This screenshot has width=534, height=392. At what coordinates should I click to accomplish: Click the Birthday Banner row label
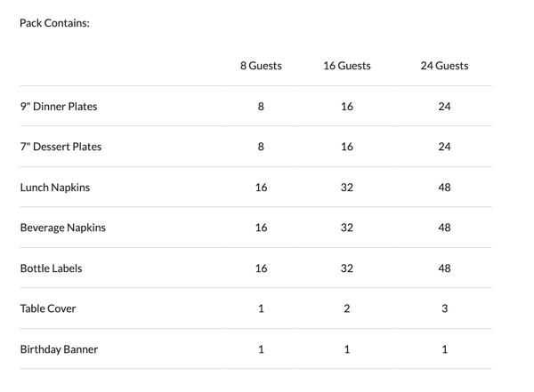(x=59, y=349)
